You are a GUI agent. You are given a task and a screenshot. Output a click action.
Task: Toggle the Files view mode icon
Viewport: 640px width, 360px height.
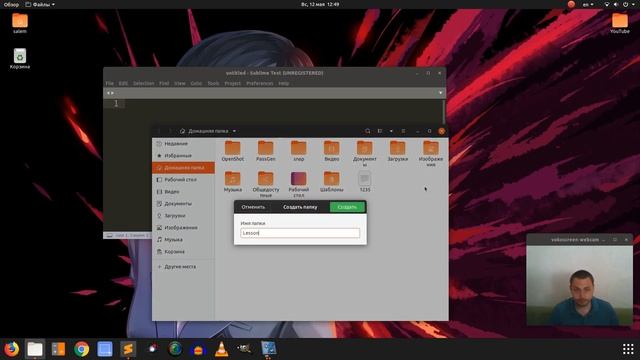point(380,131)
